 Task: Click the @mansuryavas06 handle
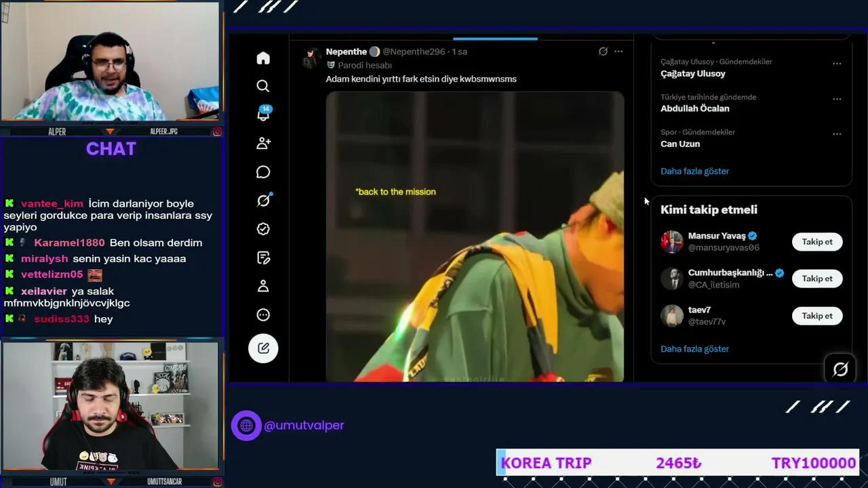click(724, 248)
